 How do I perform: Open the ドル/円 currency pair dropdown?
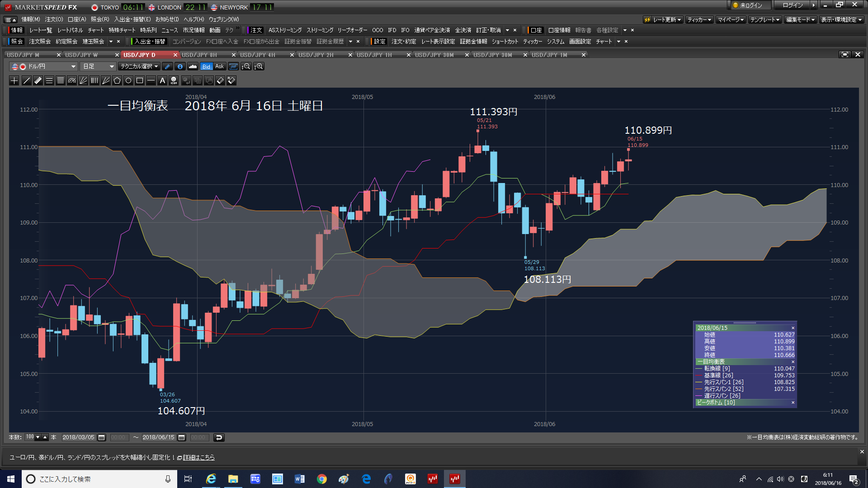tap(43, 66)
